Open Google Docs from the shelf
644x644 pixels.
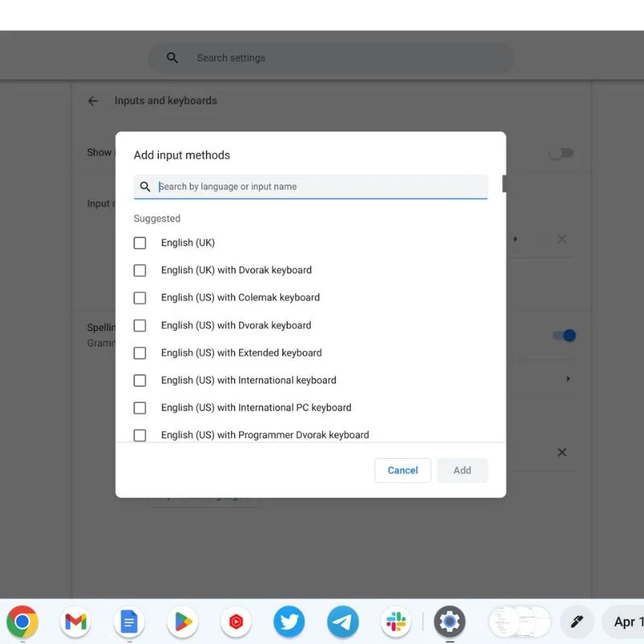[129, 621]
